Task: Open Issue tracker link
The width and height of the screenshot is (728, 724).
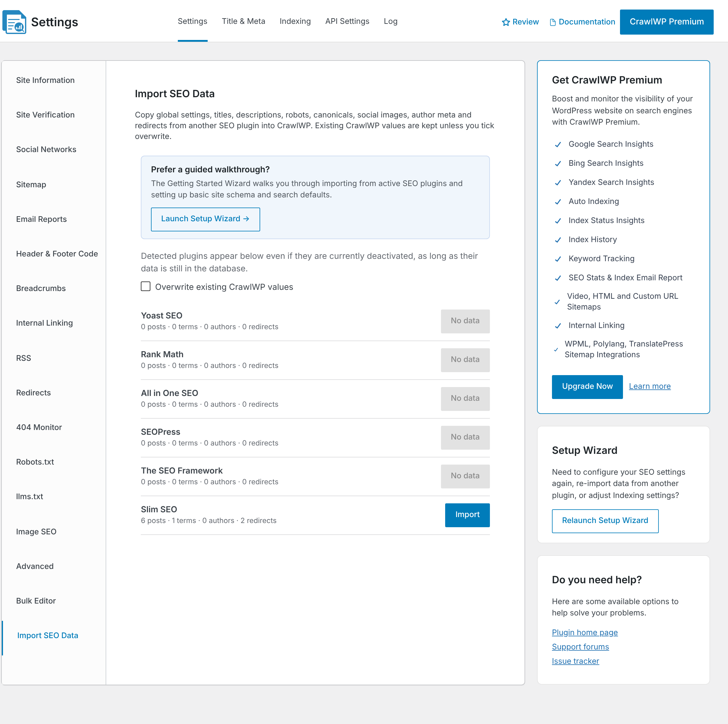Action: tap(575, 661)
